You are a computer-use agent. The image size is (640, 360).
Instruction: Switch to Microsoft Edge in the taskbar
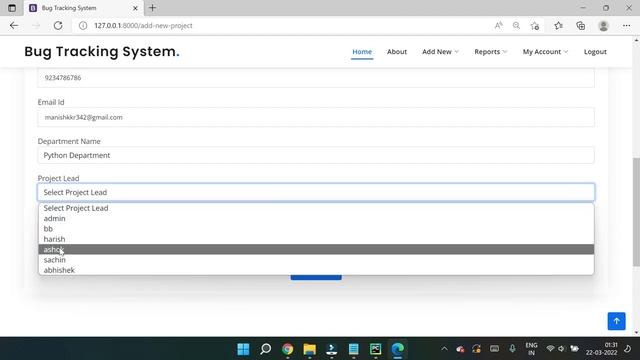pyautogui.click(x=398, y=349)
